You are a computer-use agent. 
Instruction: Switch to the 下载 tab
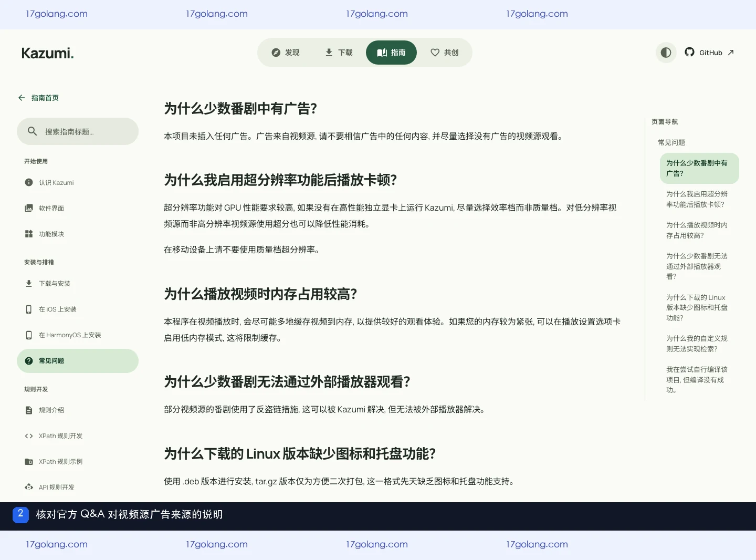pos(339,53)
